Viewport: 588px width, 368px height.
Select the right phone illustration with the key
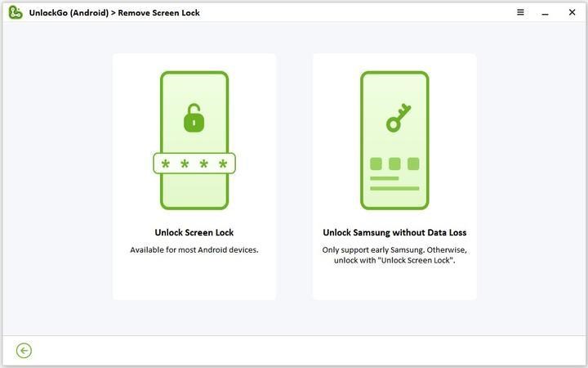point(394,140)
